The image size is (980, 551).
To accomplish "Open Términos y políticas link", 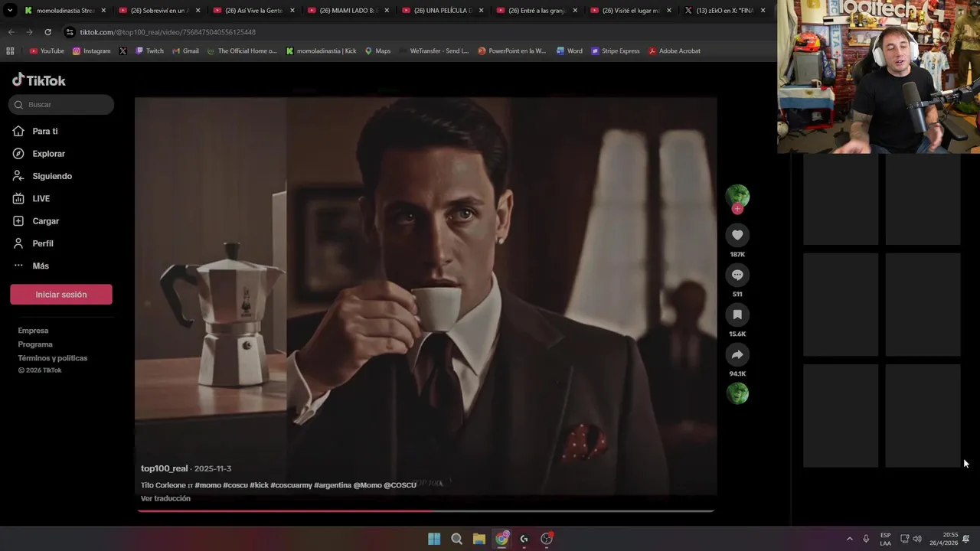I will pyautogui.click(x=53, y=358).
